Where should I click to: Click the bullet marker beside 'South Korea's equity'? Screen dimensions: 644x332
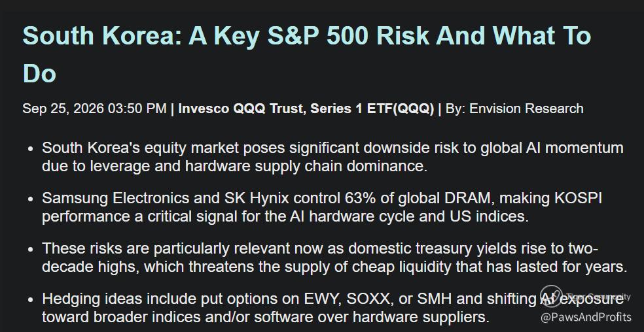tap(30, 149)
